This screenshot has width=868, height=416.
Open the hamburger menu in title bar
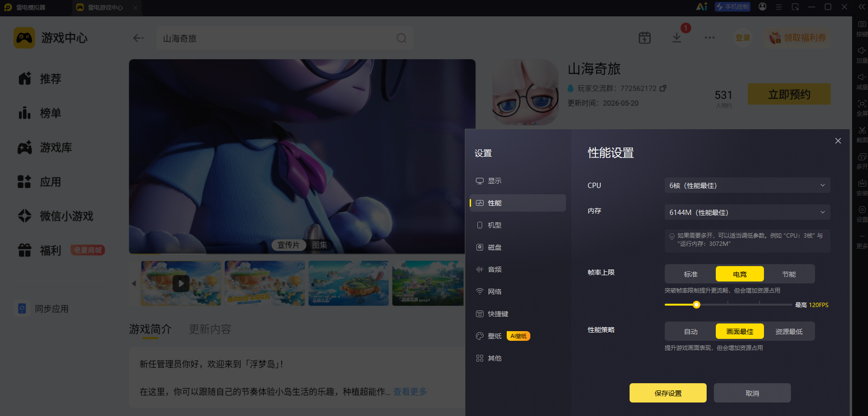click(779, 7)
